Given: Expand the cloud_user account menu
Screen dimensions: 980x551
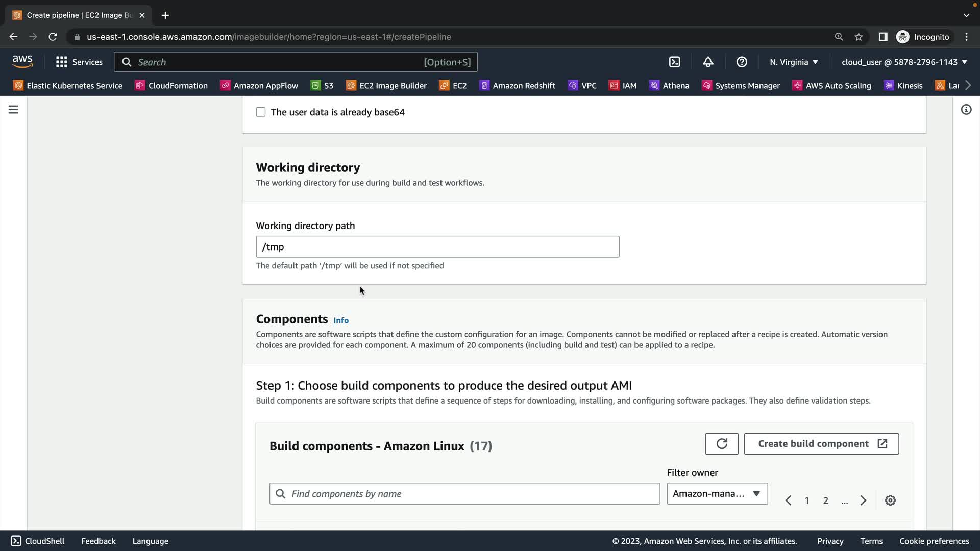Looking at the screenshot, I should [x=904, y=62].
